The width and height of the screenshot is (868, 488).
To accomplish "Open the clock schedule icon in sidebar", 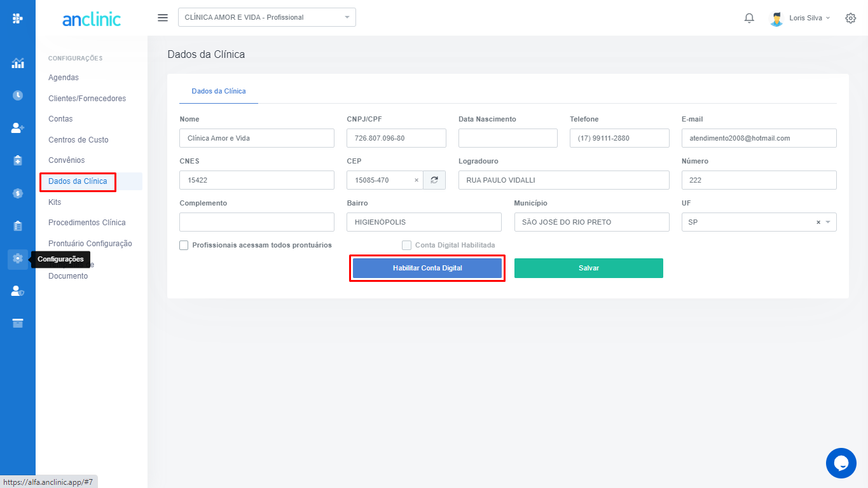I will point(18,95).
